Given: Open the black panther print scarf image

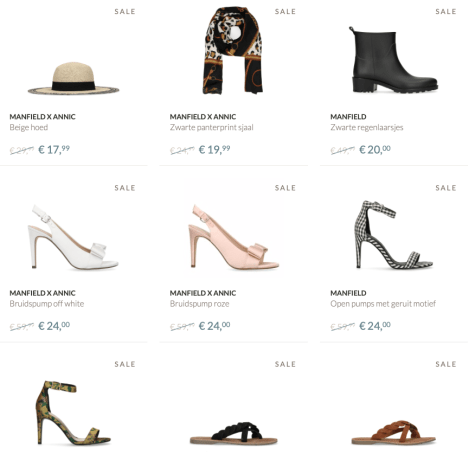Looking at the screenshot, I should [233, 50].
